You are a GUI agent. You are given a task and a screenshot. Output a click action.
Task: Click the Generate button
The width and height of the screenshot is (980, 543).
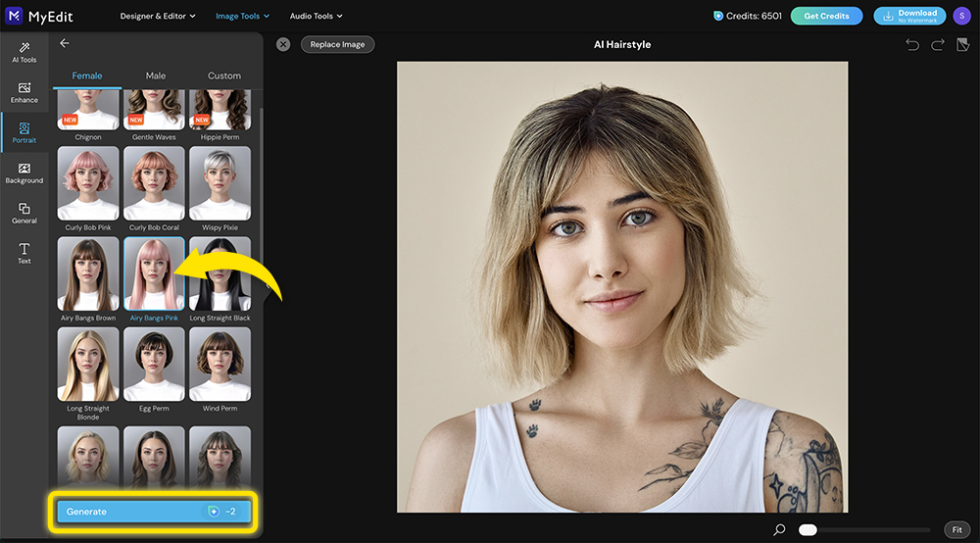click(153, 511)
